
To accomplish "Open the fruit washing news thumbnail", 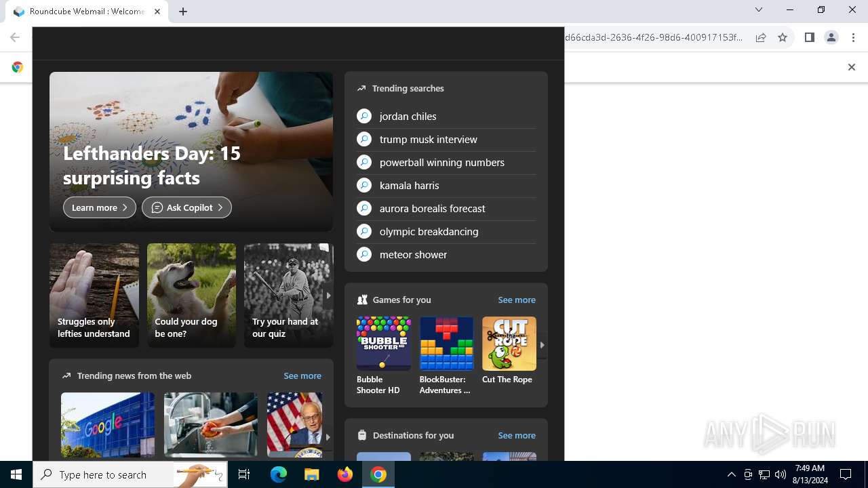I will coord(211,425).
